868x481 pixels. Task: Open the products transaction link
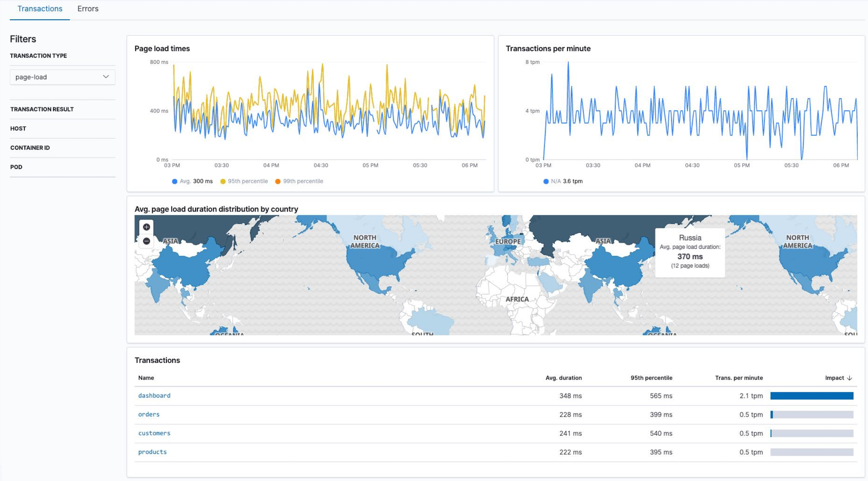(152, 452)
